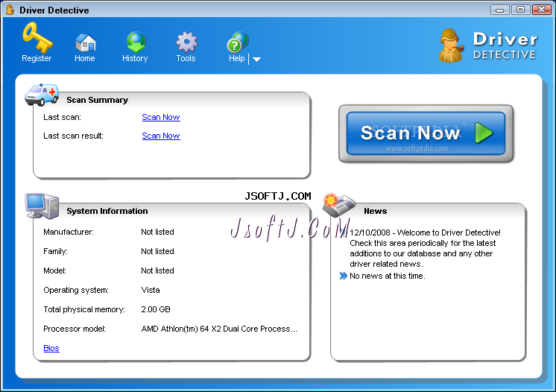Click the blue chevron beside No news
Screen dimensions: 556x392
pyautogui.click(x=343, y=276)
